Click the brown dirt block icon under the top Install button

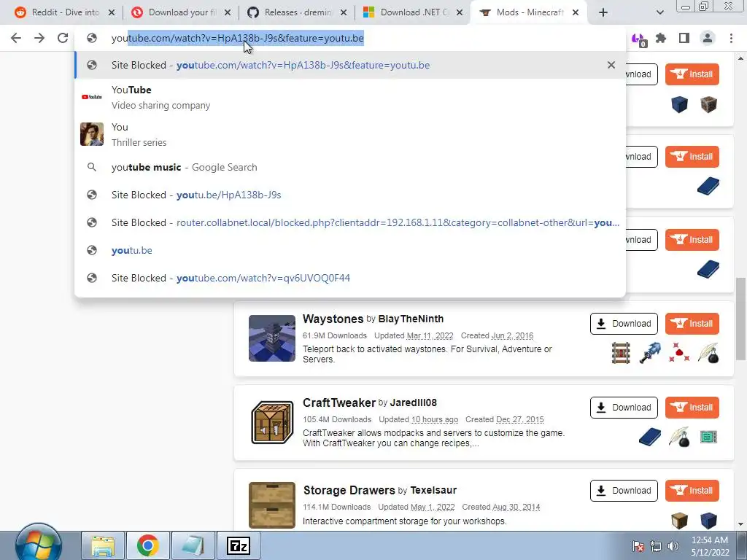point(708,104)
